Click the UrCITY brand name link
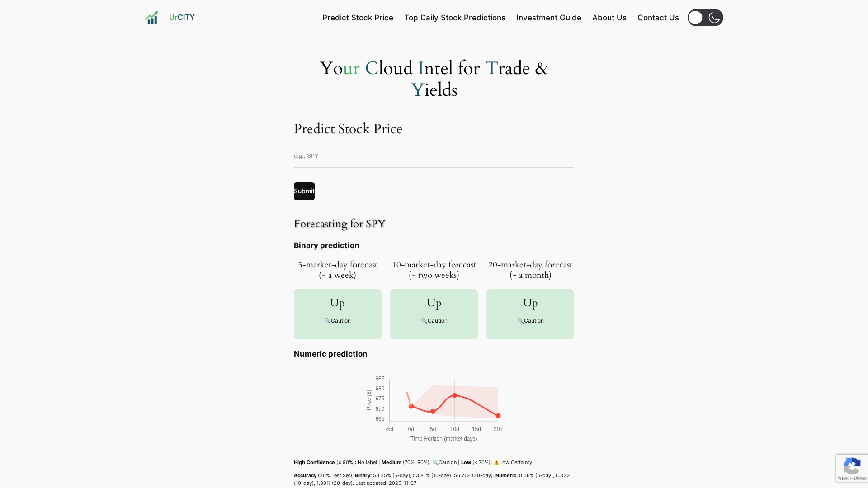 pyautogui.click(x=182, y=17)
